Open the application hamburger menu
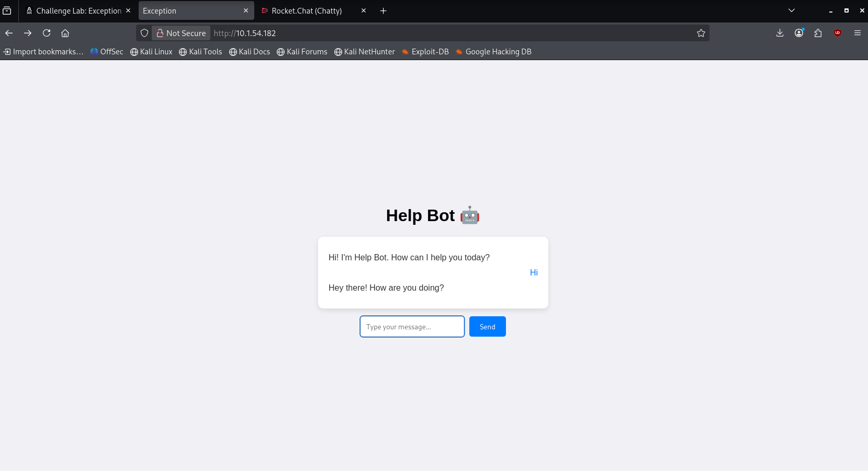The width and height of the screenshot is (868, 471). (x=858, y=33)
